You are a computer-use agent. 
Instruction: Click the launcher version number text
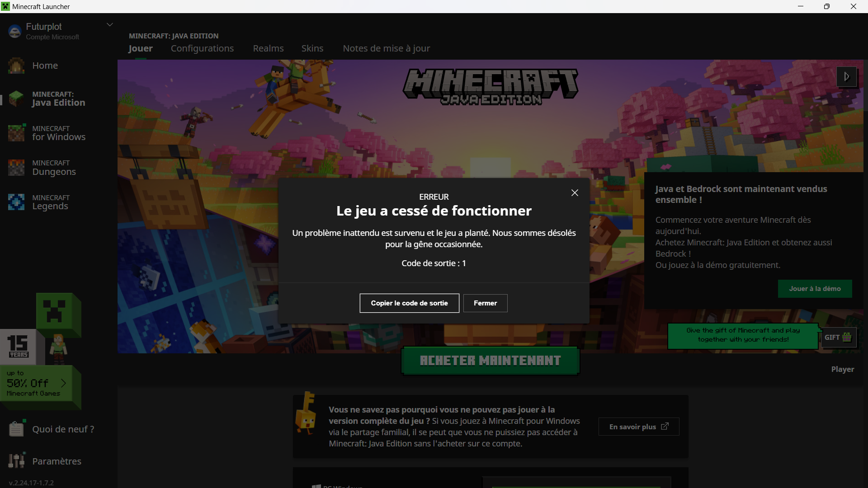point(31,483)
